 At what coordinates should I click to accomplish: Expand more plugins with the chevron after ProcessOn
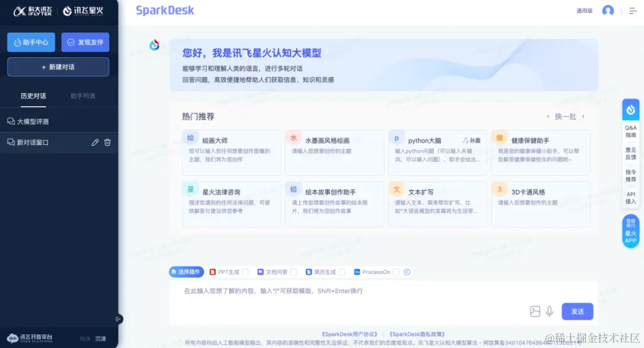coord(407,272)
